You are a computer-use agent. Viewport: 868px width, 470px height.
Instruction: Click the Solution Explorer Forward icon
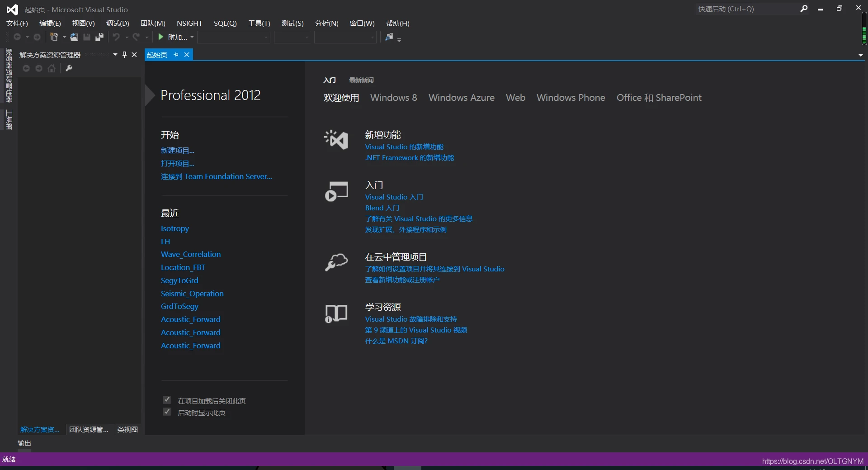(39, 68)
